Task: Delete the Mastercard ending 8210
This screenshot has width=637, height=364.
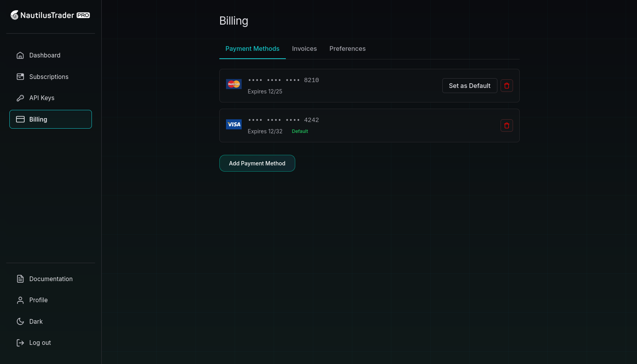Action: 506,86
